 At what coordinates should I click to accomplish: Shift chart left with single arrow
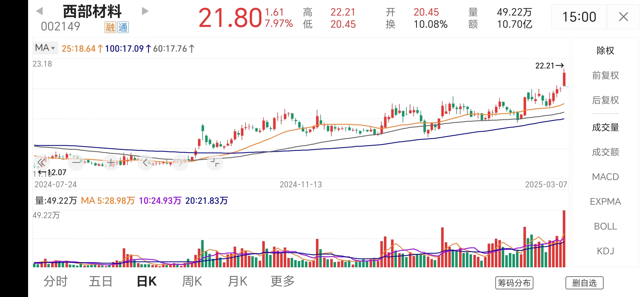[145, 163]
